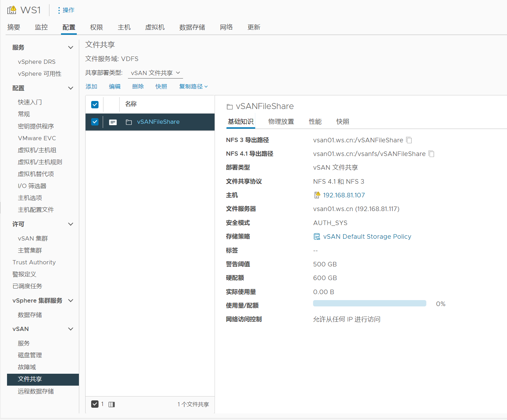Viewport: 507px width, 420px height.
Task: Switch to the 监控 tab
Action: tap(41, 27)
